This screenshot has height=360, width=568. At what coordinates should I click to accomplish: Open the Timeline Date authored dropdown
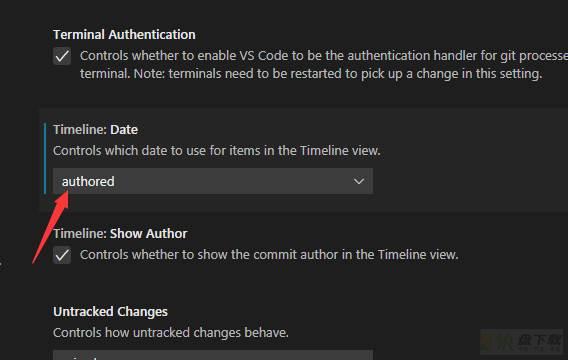point(213,181)
